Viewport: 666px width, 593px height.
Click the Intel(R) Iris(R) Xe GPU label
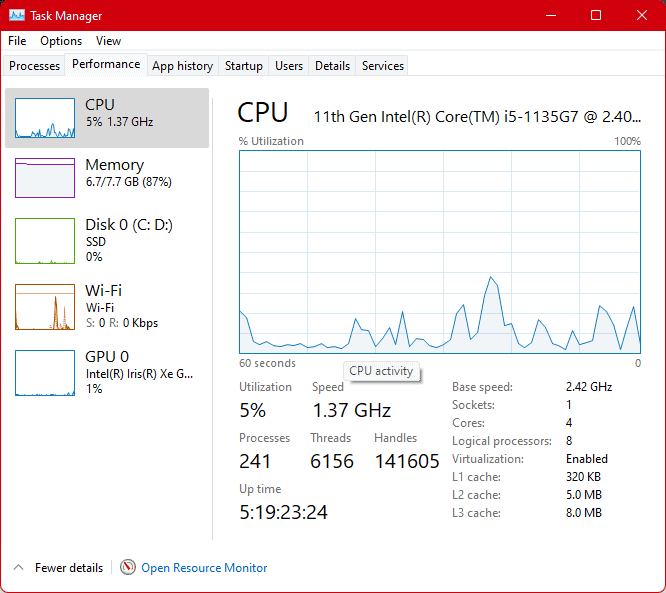(139, 374)
